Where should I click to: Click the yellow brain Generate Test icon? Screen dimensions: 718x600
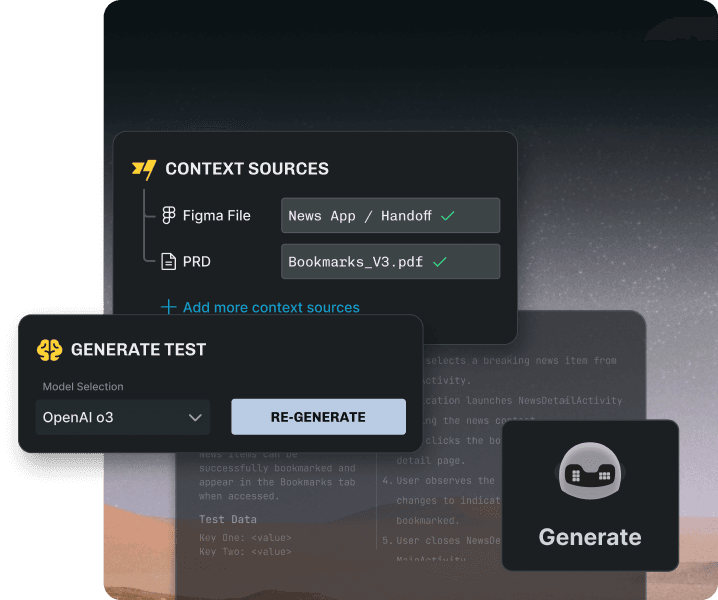pos(49,350)
